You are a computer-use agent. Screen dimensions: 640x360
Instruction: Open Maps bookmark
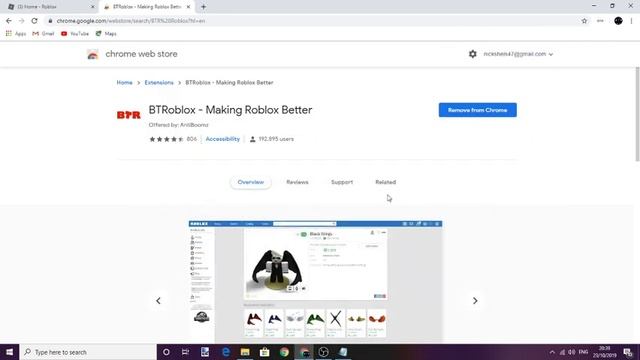(x=106, y=34)
